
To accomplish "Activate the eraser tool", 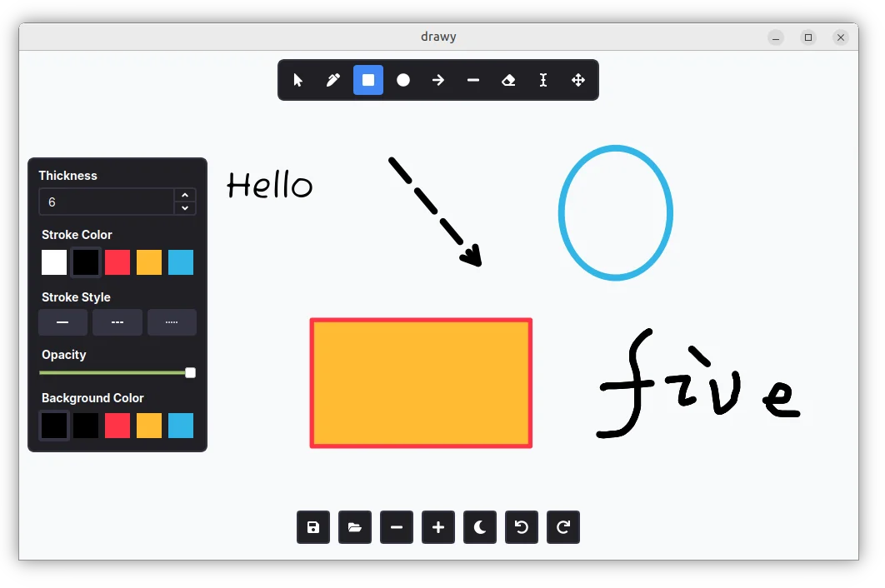I will [x=508, y=80].
